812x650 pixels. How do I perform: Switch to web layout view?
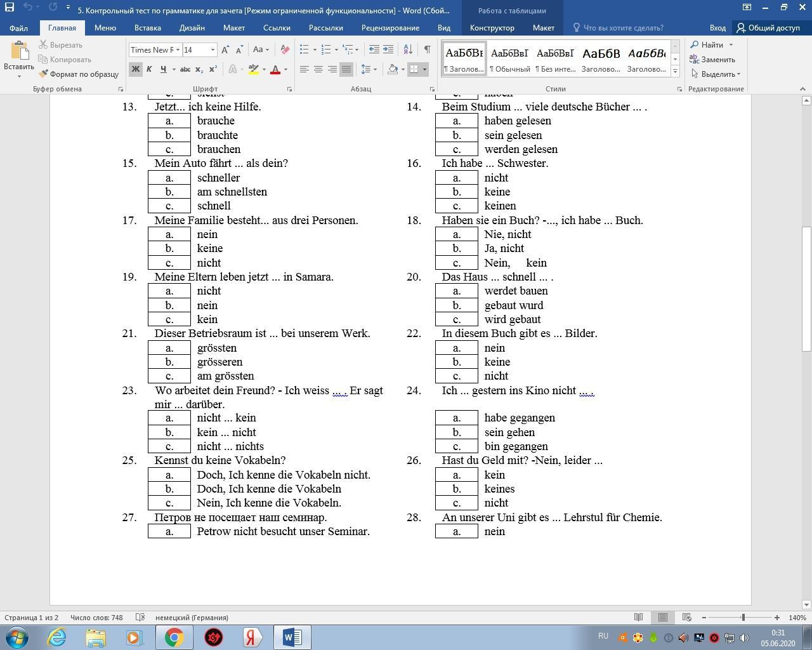coord(686,618)
